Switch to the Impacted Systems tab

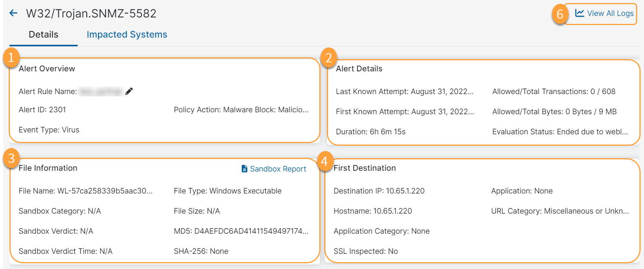coord(127,34)
